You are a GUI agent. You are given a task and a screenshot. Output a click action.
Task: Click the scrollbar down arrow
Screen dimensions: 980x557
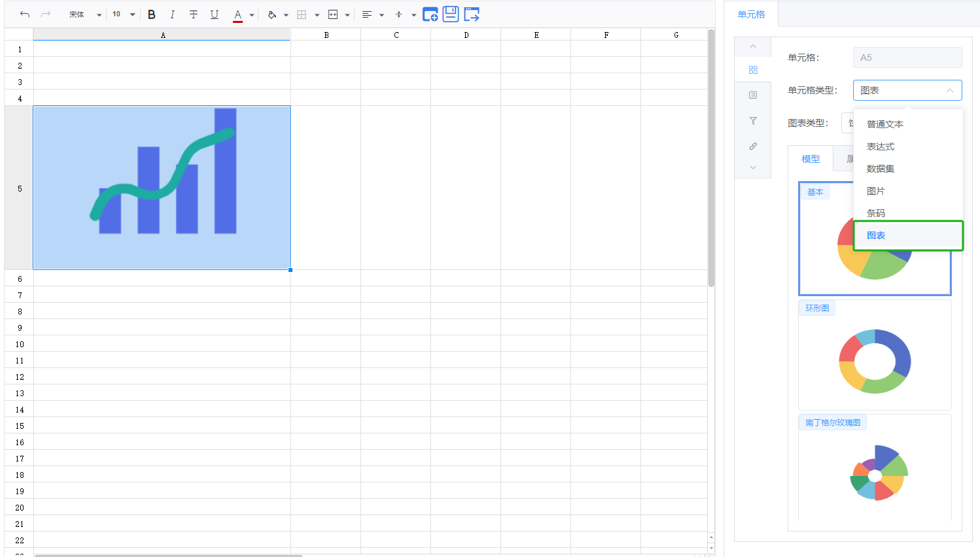click(711, 549)
